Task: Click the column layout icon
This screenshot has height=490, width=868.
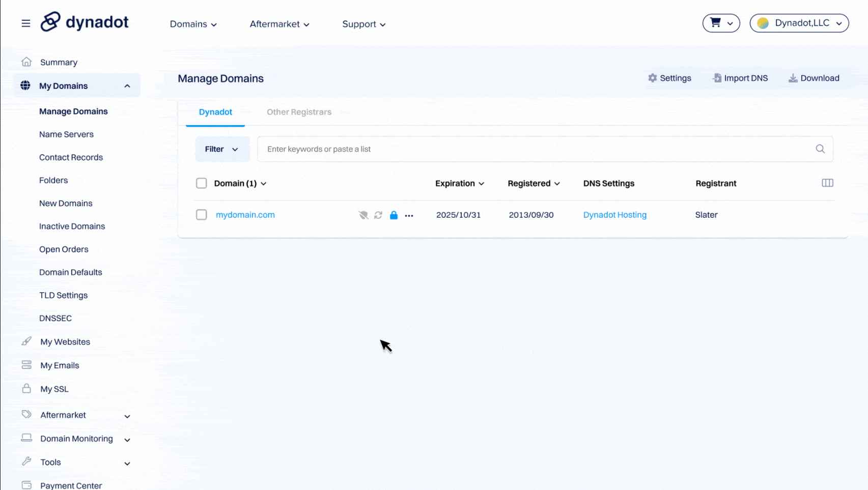Action: click(x=827, y=183)
